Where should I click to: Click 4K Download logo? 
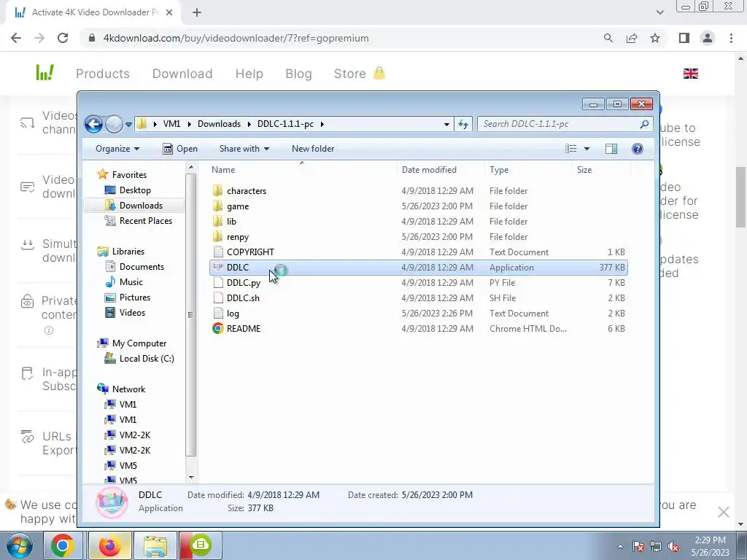click(x=45, y=73)
